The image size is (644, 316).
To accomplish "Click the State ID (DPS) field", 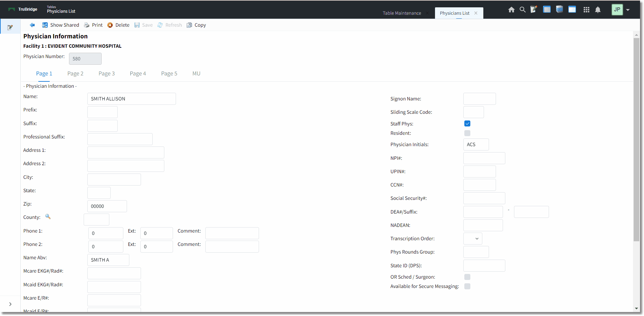I will point(484,266).
